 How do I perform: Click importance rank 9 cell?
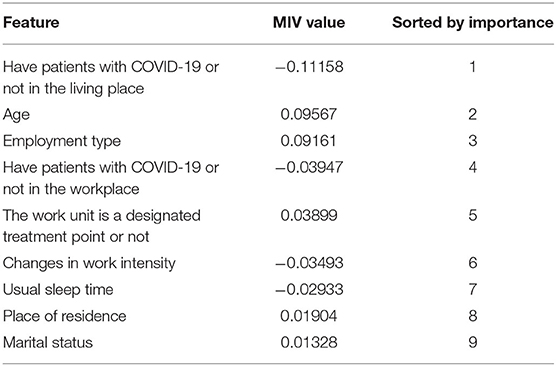tap(472, 342)
